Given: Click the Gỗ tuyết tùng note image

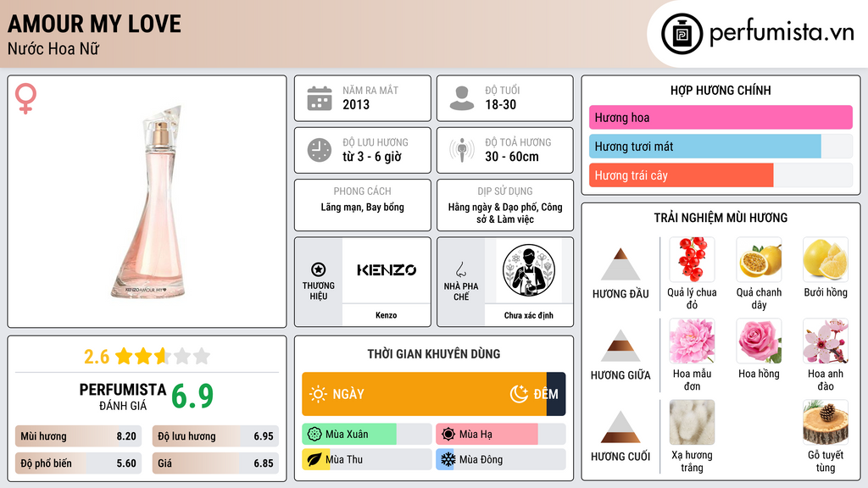Looking at the screenshot, I should [826, 422].
